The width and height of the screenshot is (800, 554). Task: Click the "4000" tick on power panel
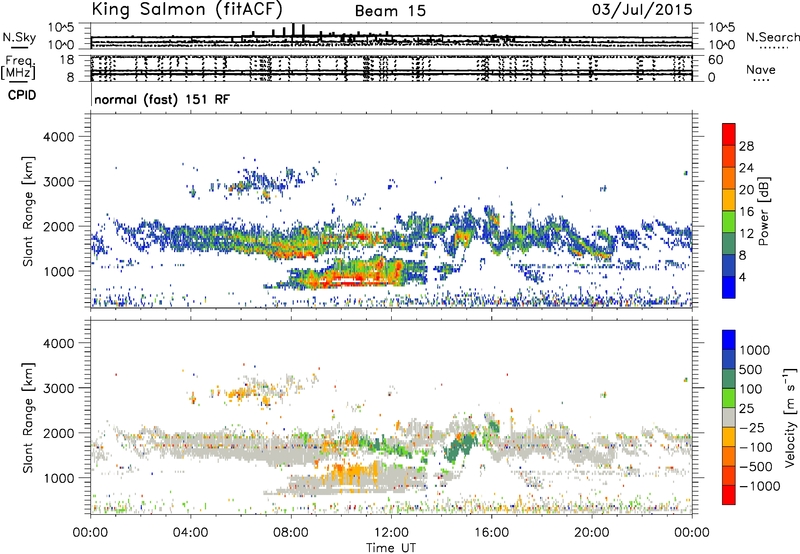point(58,137)
